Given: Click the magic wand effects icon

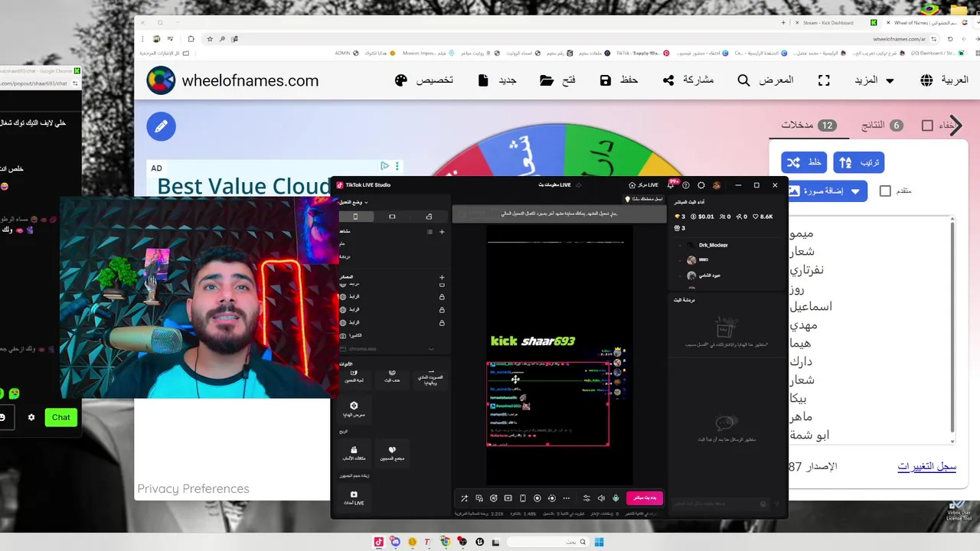Looking at the screenshot, I should point(464,498).
